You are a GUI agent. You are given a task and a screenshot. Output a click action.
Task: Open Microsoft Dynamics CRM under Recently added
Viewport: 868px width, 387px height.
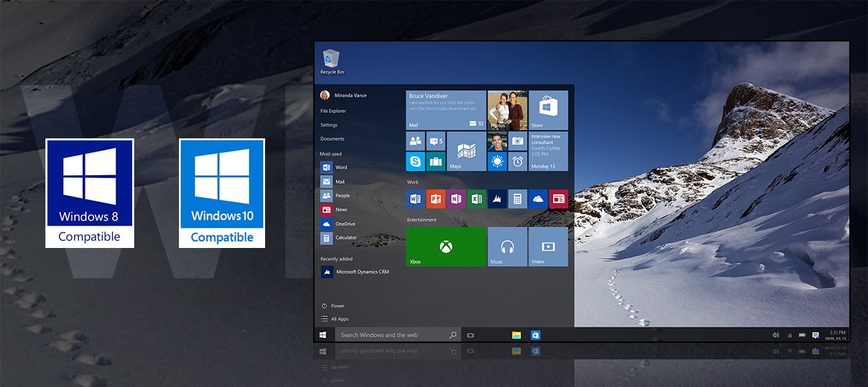coord(355,272)
